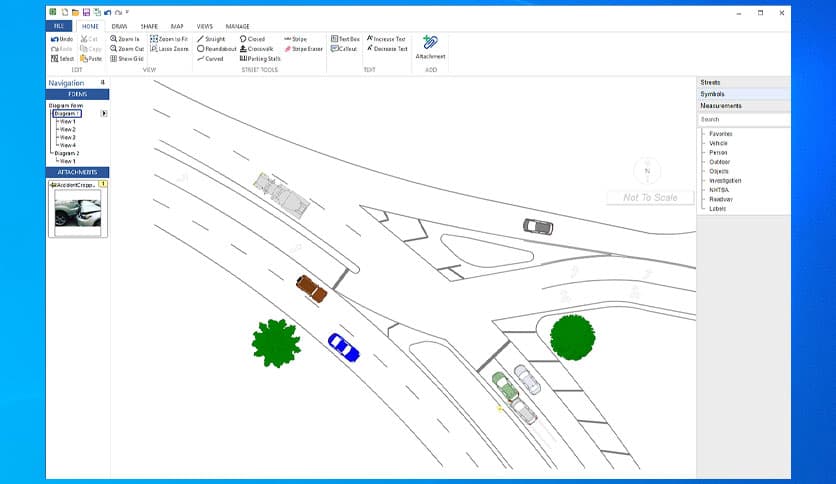Open the Measurements panel section
Viewport: 836px width, 484px height.
[x=744, y=106]
